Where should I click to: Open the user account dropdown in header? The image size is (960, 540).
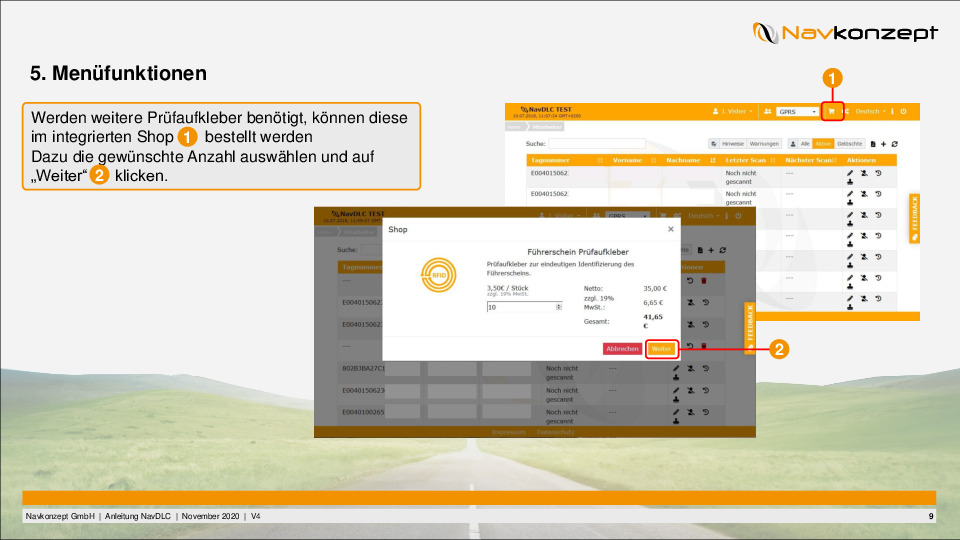(x=731, y=112)
